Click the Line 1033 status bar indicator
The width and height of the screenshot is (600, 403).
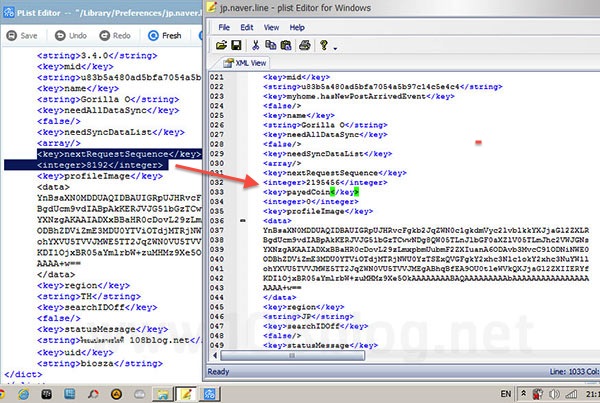click(x=574, y=372)
